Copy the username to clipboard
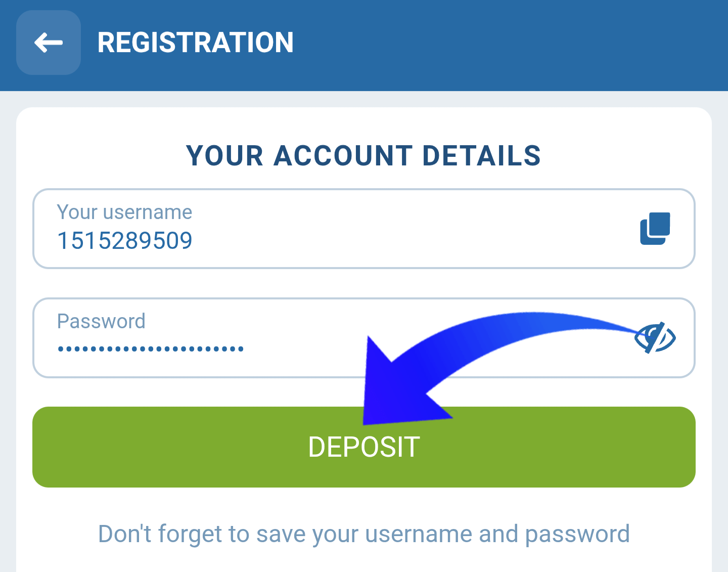728x572 pixels. tap(655, 229)
